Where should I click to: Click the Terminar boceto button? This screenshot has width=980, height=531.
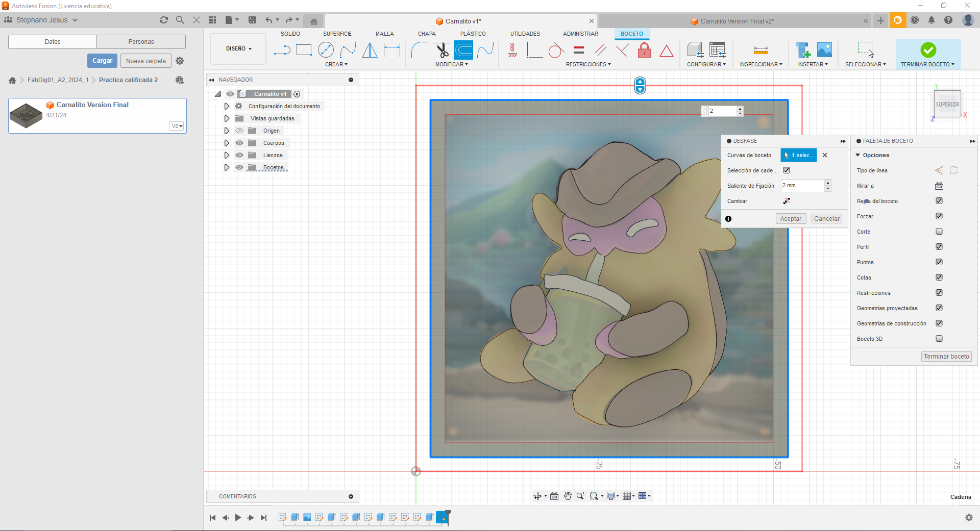point(946,357)
